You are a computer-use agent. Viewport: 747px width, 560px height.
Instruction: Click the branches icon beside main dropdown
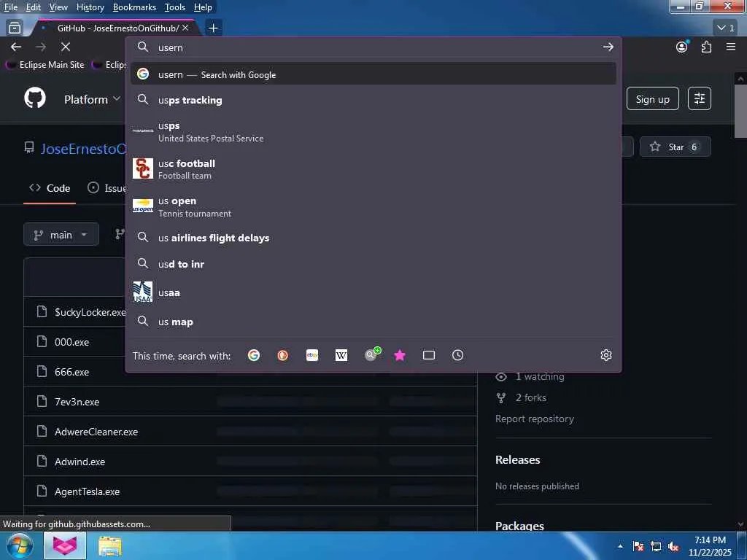point(120,234)
